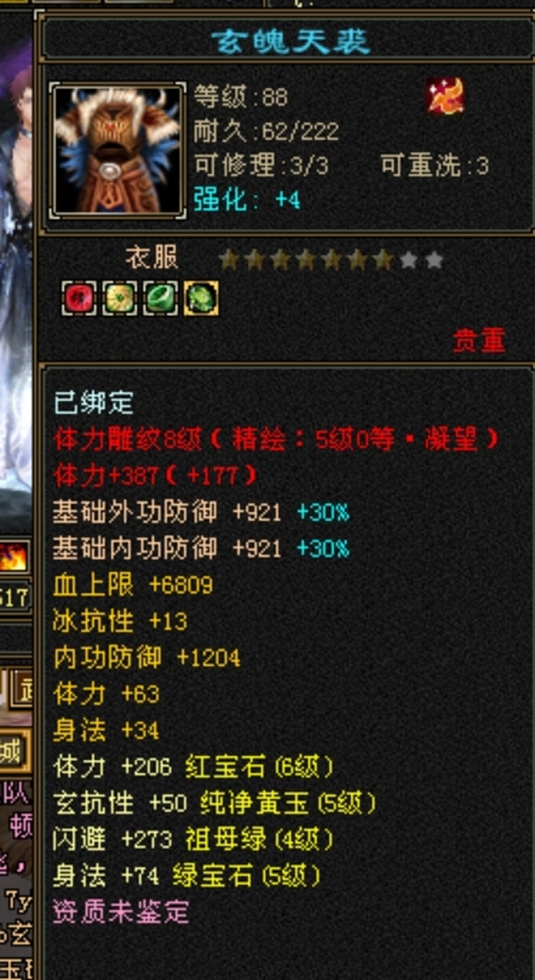Click the last grey star rating
The width and height of the screenshot is (535, 980).
tap(433, 259)
